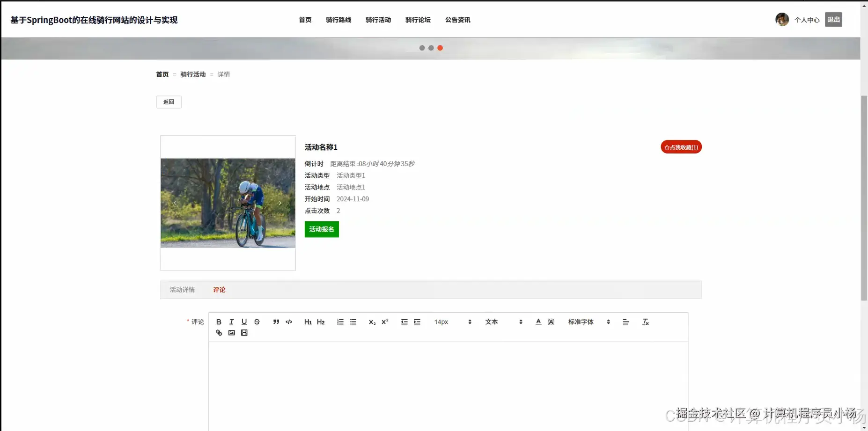Select the first banner carousel dot
The image size is (868, 431).
coord(422,48)
